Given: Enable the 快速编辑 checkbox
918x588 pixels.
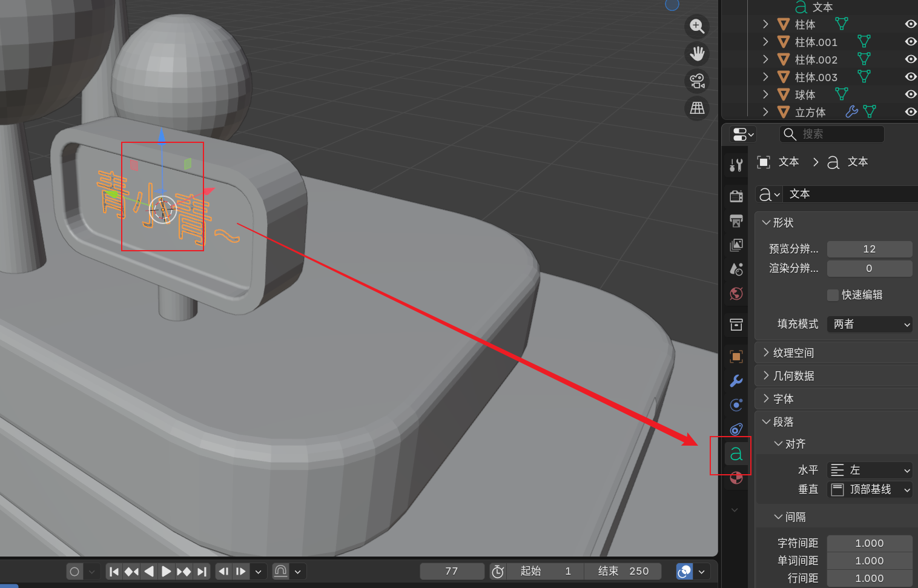Looking at the screenshot, I should 833,295.
